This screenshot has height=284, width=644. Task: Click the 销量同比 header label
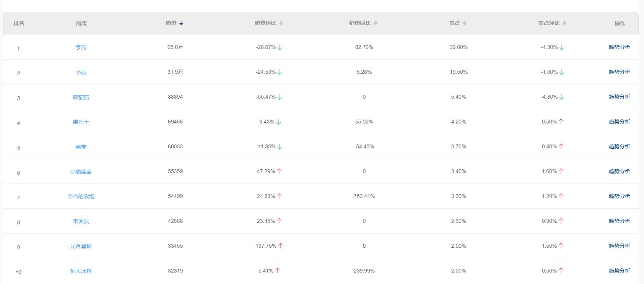(x=360, y=23)
